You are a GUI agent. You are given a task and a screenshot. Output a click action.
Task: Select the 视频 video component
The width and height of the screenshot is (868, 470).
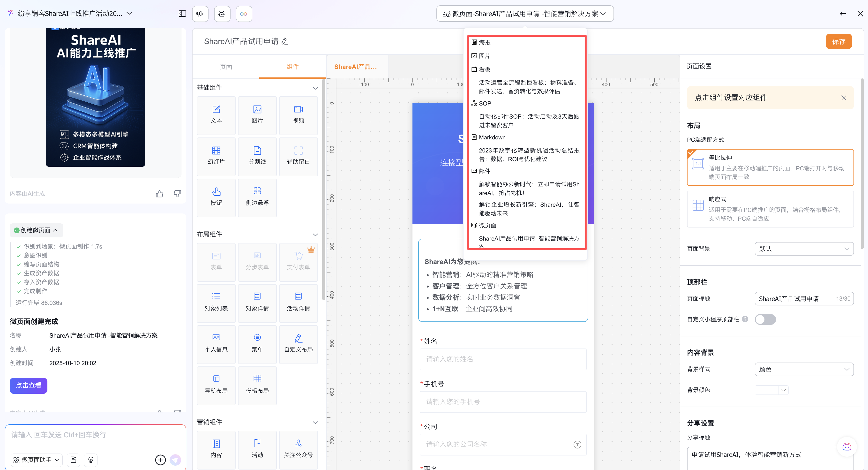click(298, 115)
